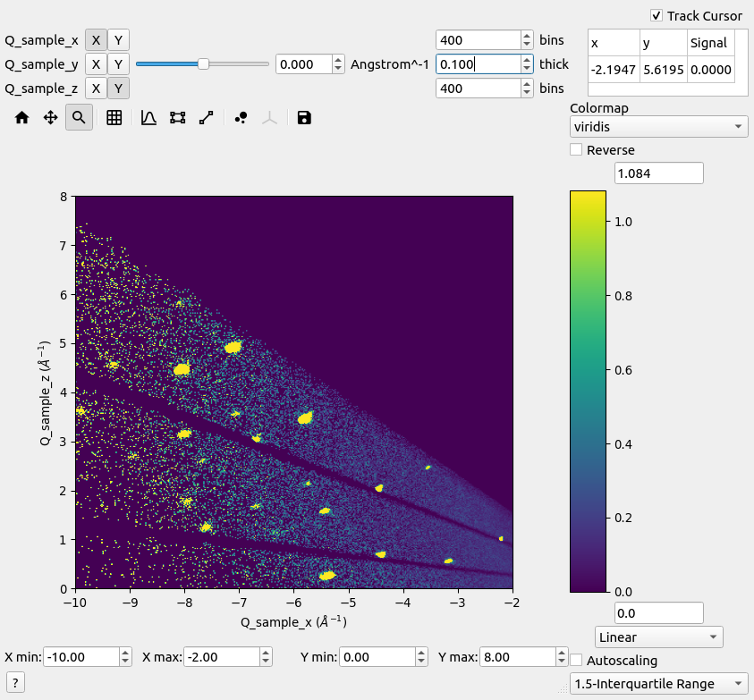Enable the Reverse colormap checkbox
This screenshot has width=754, height=700.
coord(577,150)
